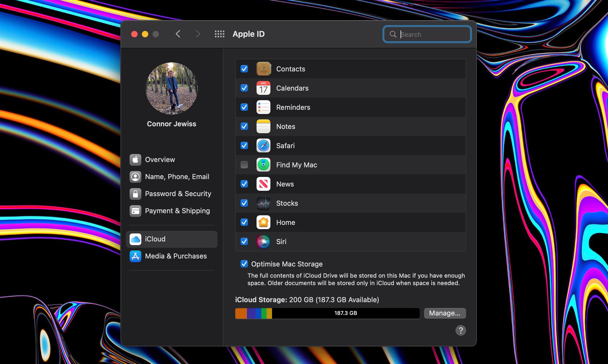Click the back navigation arrow

178,34
